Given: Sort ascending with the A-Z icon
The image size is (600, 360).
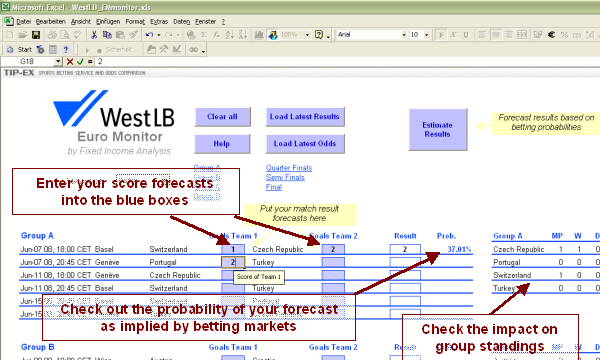Looking at the screenshot, I should [230, 35].
